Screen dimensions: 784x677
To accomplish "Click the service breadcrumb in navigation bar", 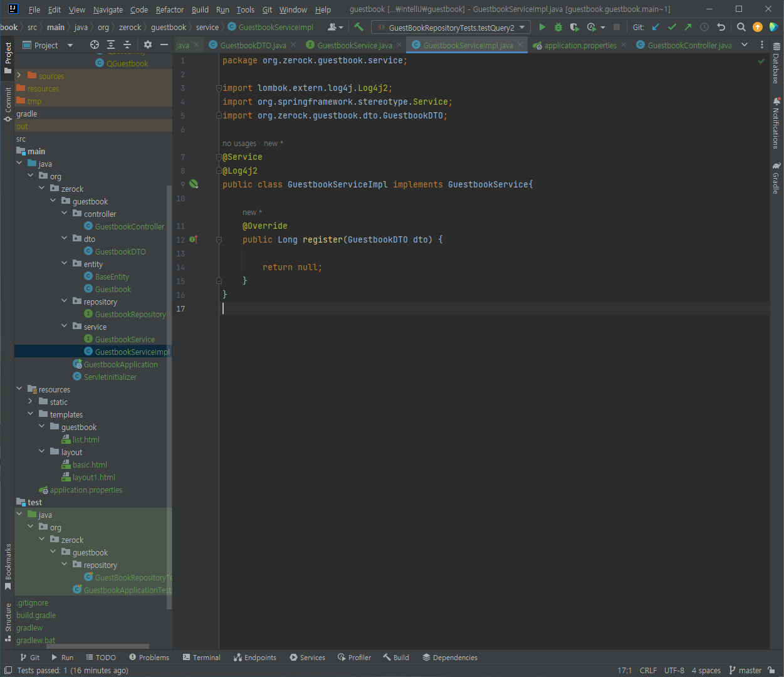I will (x=207, y=27).
